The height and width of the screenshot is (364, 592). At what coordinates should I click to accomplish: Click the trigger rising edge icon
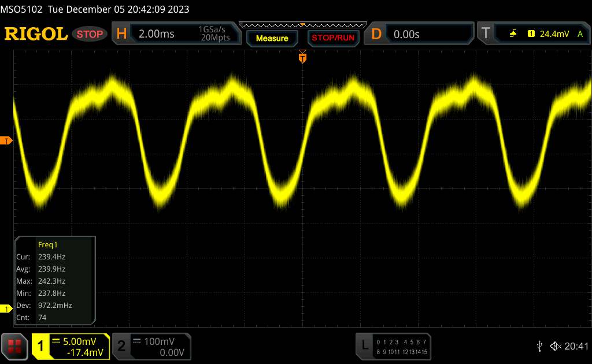click(513, 34)
